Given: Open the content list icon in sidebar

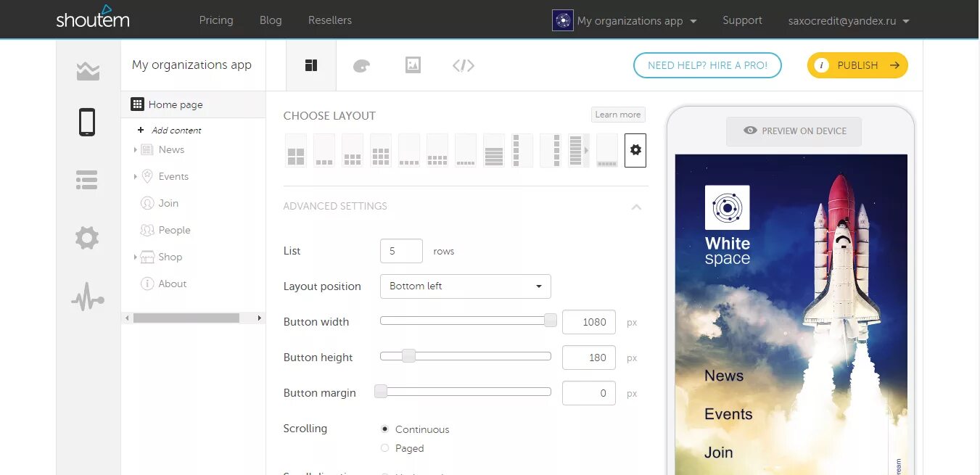Looking at the screenshot, I should [x=87, y=180].
